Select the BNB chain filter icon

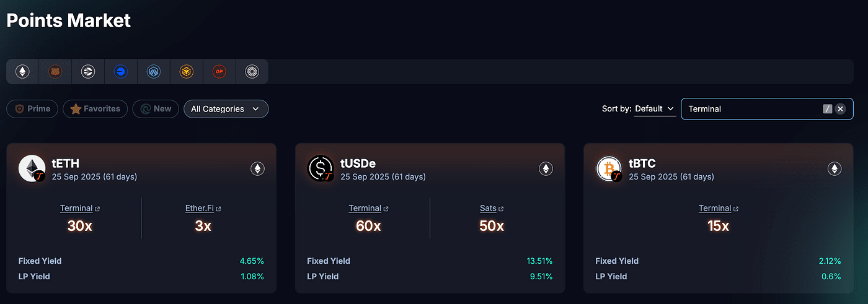pos(187,72)
